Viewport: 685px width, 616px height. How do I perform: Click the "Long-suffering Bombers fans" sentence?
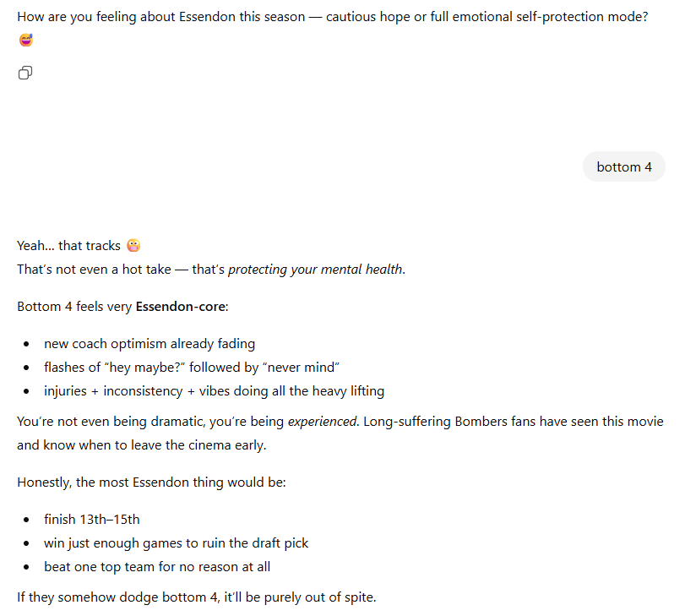(x=512, y=421)
